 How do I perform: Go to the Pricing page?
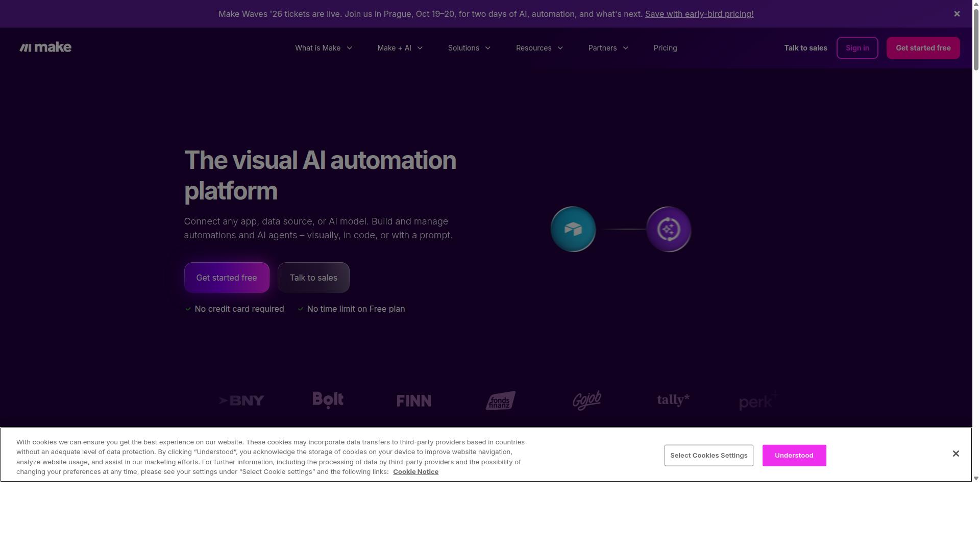(666, 48)
